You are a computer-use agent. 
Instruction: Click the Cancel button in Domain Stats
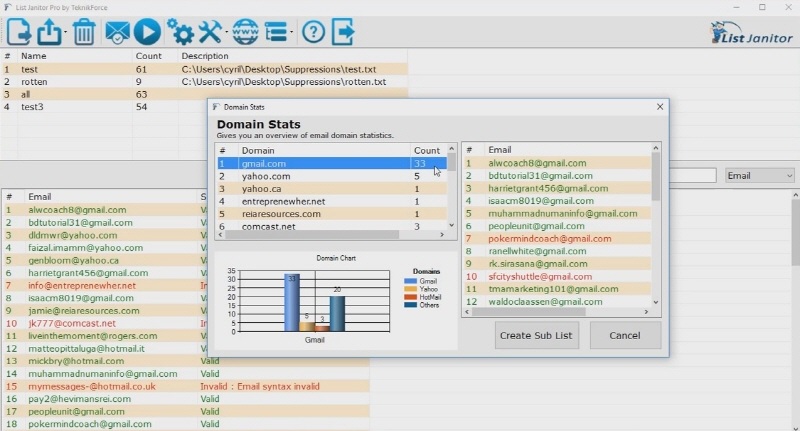tap(625, 335)
